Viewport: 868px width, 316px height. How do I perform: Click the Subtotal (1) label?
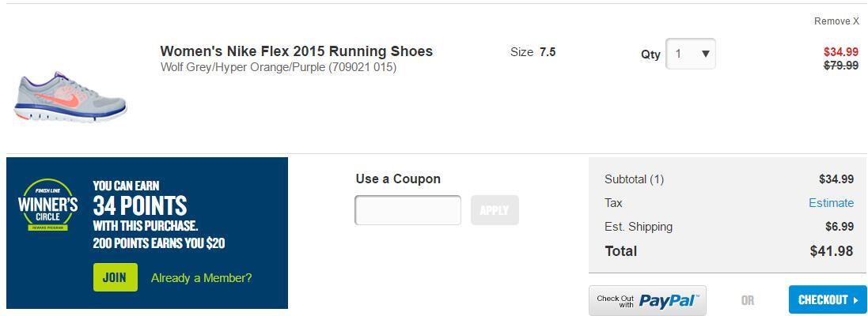point(634,179)
